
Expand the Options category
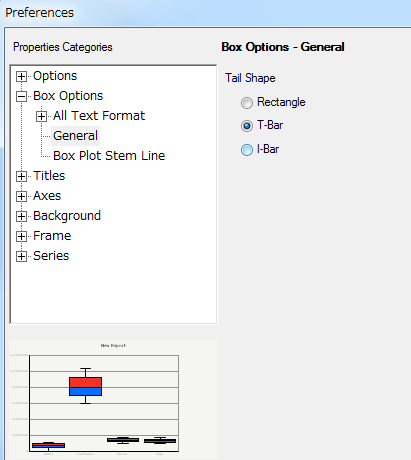[x=21, y=76]
